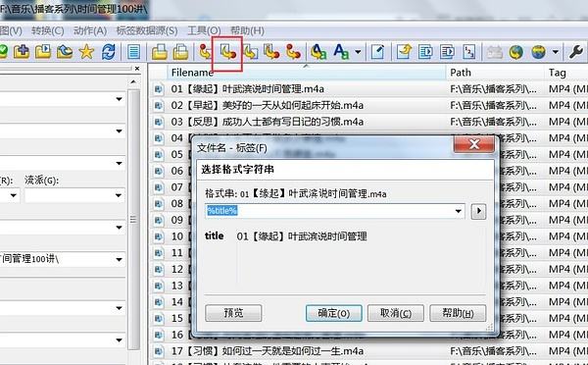588x365 pixels.
Task: Click the Tag column header
Action: tap(566, 73)
